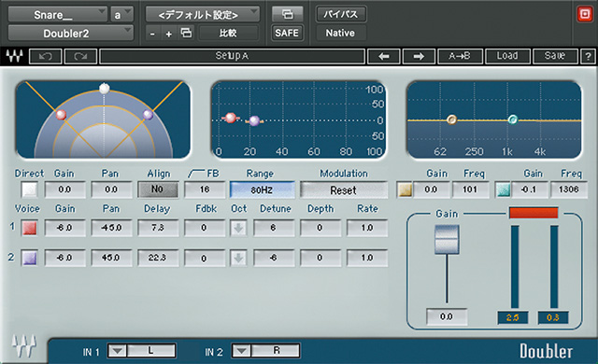Click the yellow low EQ band marker
This screenshot has height=364, width=598.
tap(451, 119)
